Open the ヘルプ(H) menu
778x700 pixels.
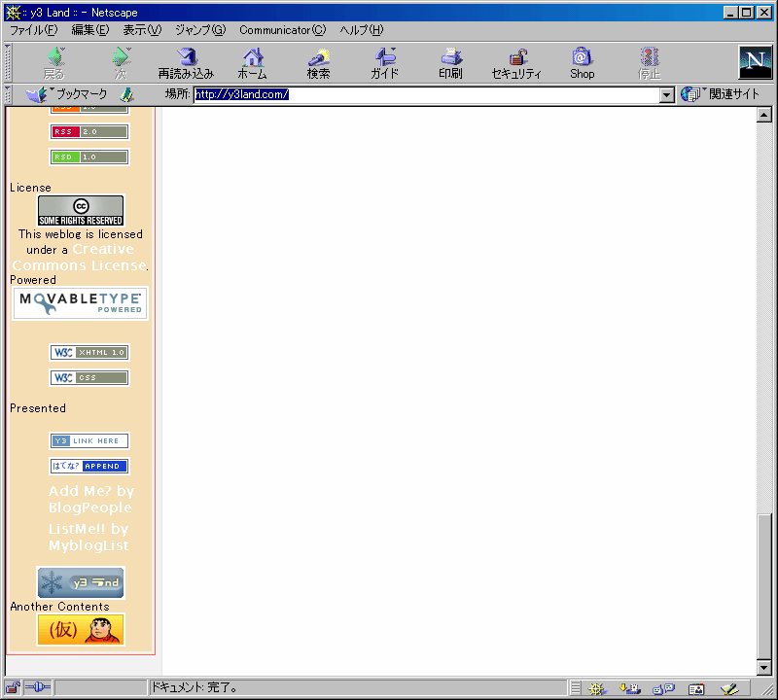362,30
